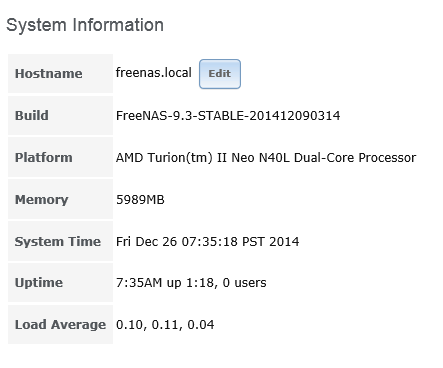Image resolution: width=443 pixels, height=368 pixels.
Task: Select the freenas.local hostname text
Action: coord(154,73)
